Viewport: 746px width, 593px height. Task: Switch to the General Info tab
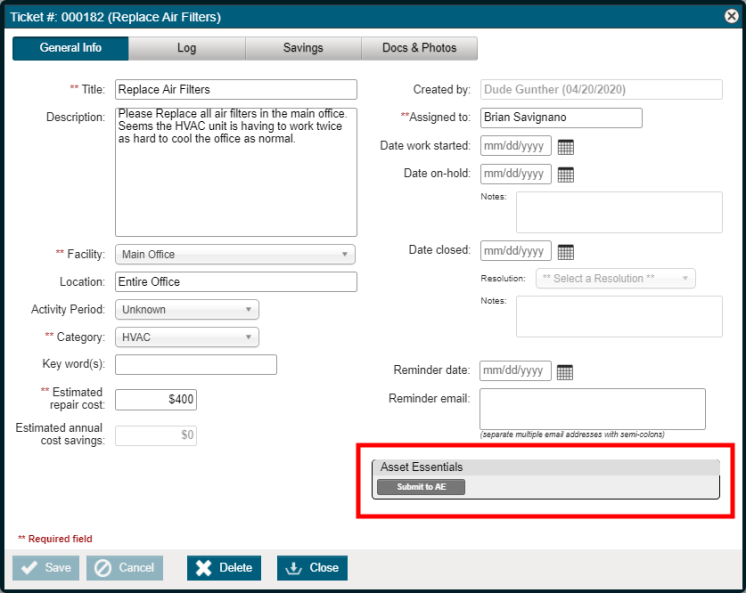click(x=70, y=48)
